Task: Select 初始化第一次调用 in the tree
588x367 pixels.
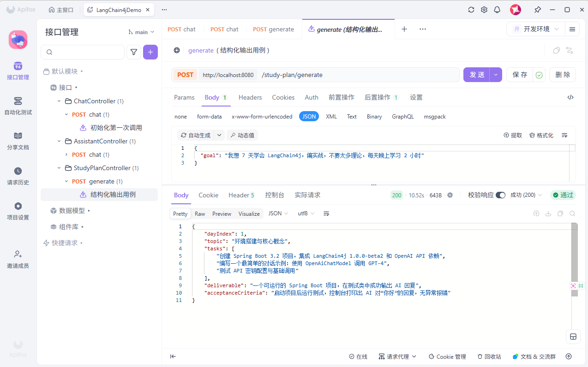Action: (116, 128)
